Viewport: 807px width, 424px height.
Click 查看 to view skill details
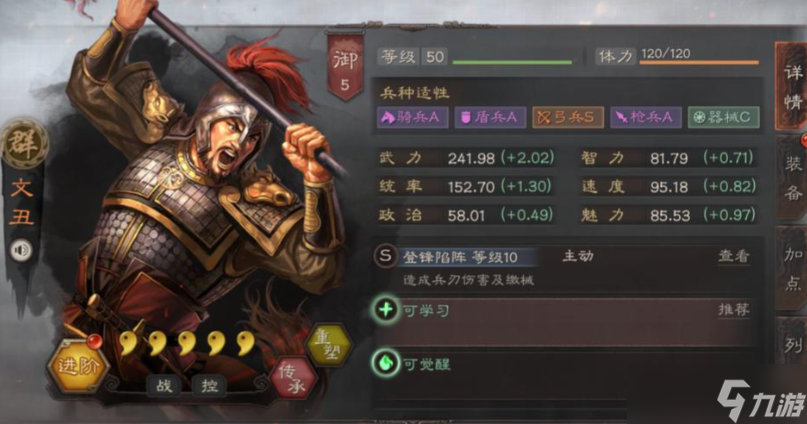(733, 256)
